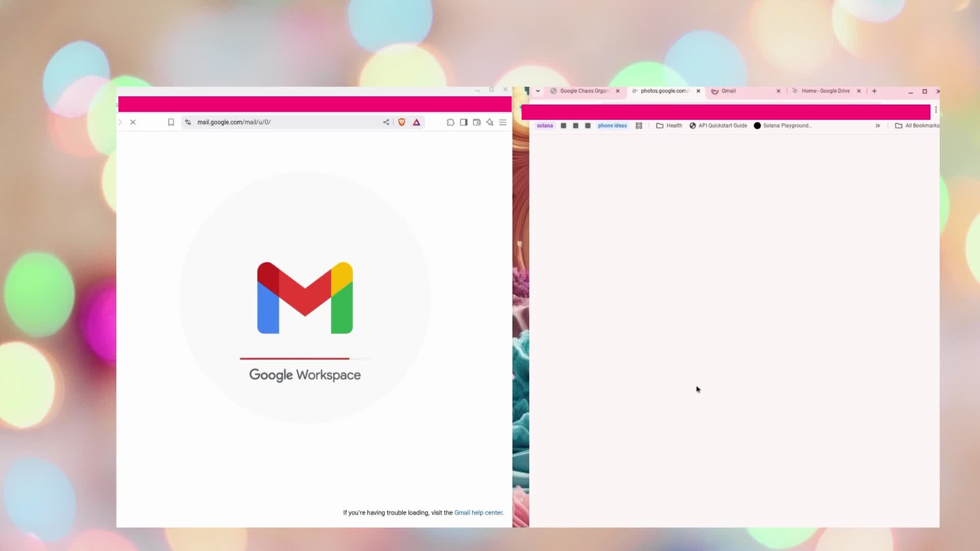The height and width of the screenshot is (551, 980).
Task: Select the photos.google.com tab
Action: [x=665, y=91]
